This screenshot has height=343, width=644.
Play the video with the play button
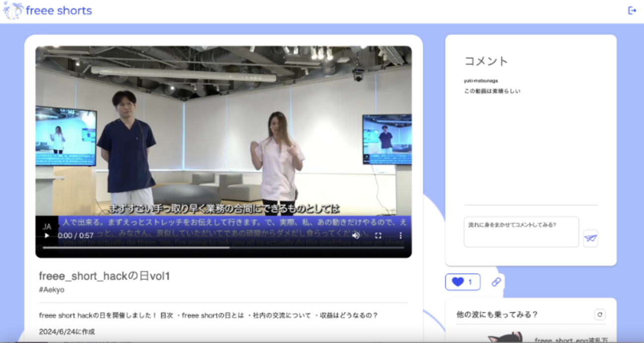click(47, 236)
